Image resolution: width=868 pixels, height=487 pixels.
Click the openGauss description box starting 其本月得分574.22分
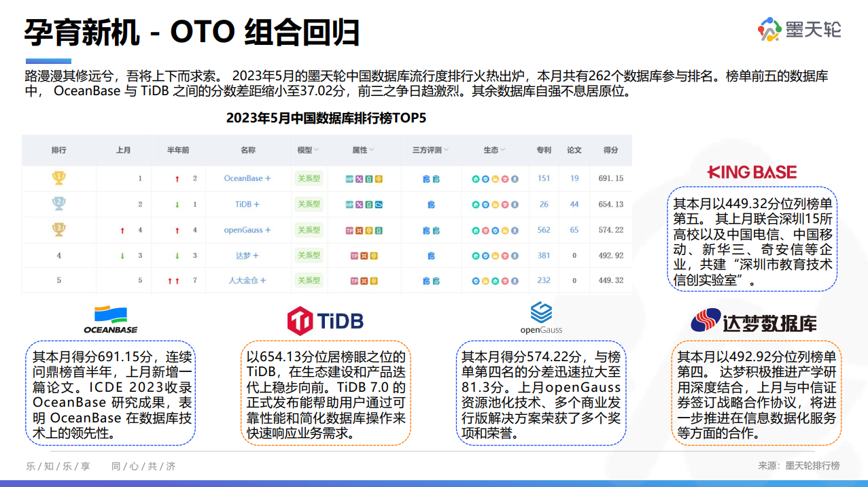point(541,394)
